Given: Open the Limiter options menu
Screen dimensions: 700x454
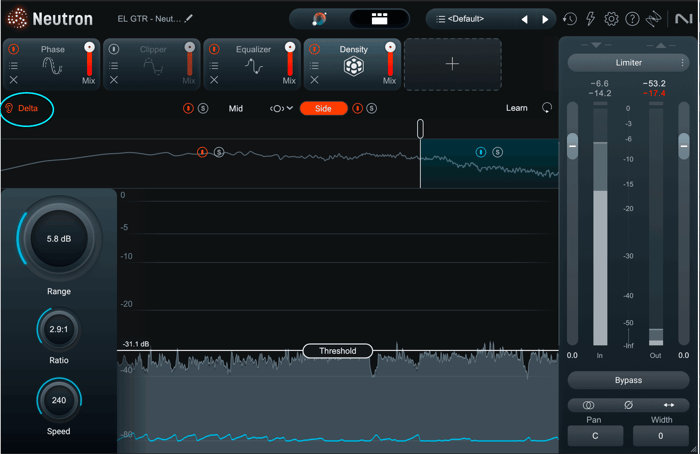Looking at the screenshot, I should pos(683,63).
